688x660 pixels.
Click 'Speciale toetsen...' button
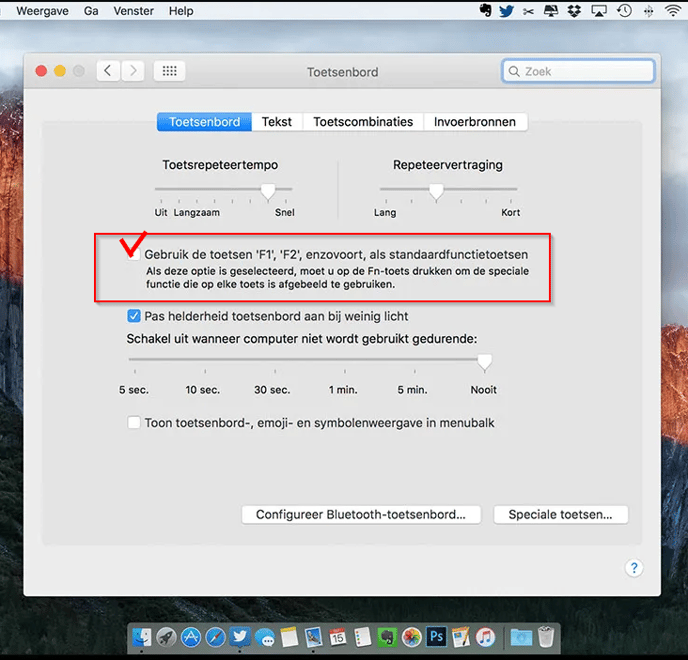tap(561, 514)
